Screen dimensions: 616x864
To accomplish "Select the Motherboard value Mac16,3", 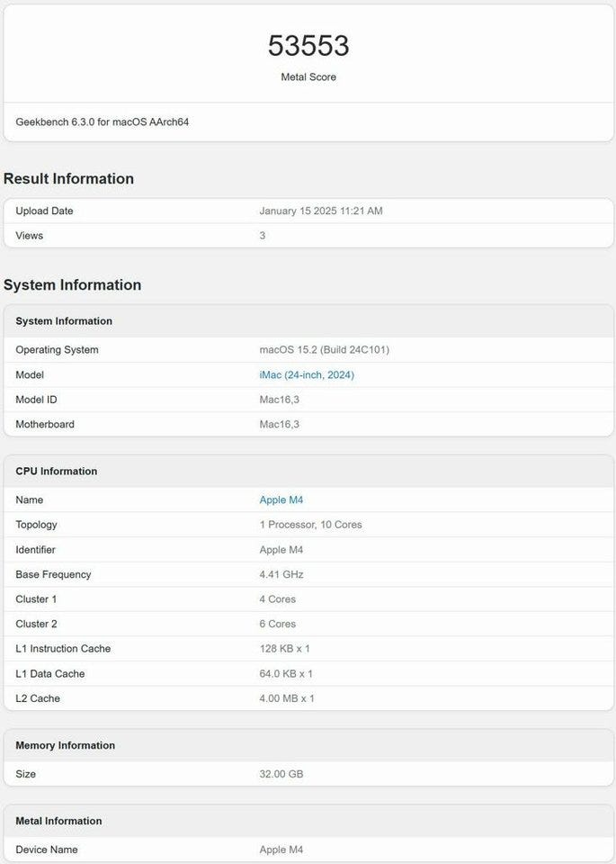I will point(280,424).
